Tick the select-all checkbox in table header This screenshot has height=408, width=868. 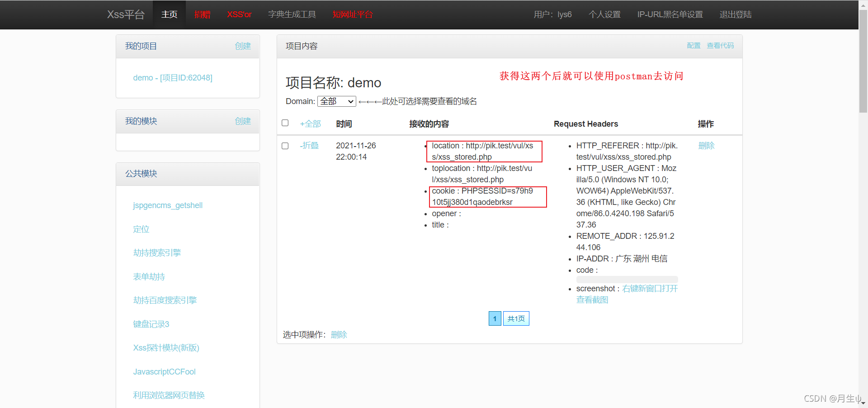coord(285,123)
